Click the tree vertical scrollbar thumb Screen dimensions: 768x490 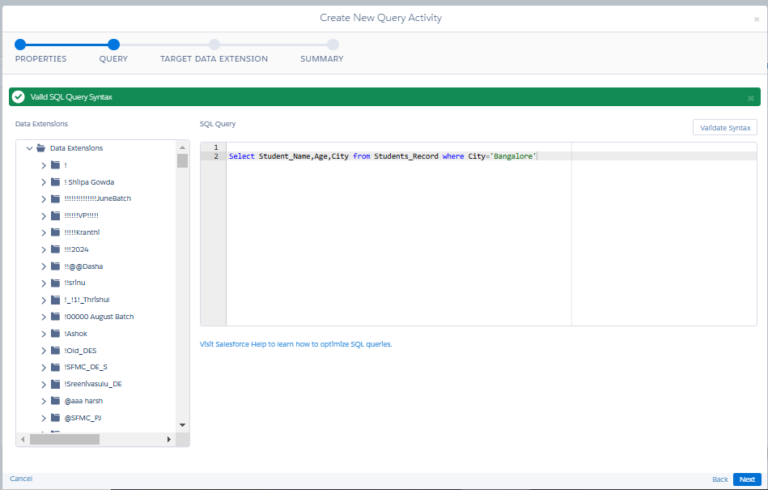click(182, 161)
